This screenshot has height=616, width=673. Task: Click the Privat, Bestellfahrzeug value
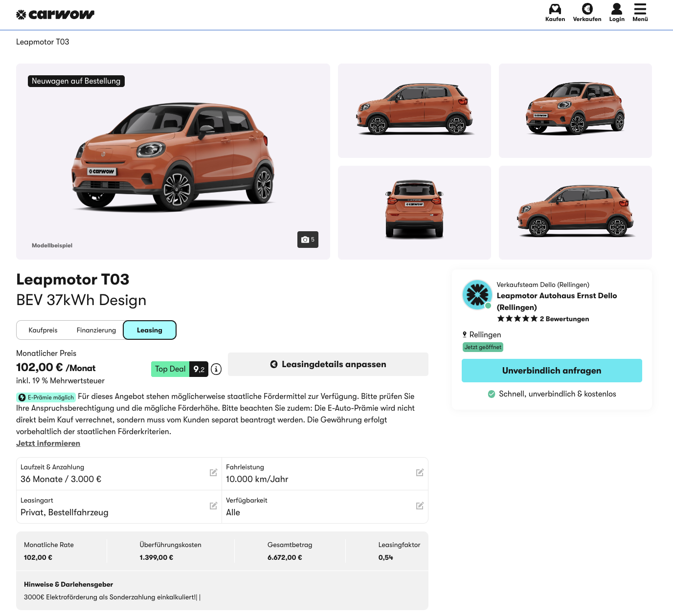[65, 512]
